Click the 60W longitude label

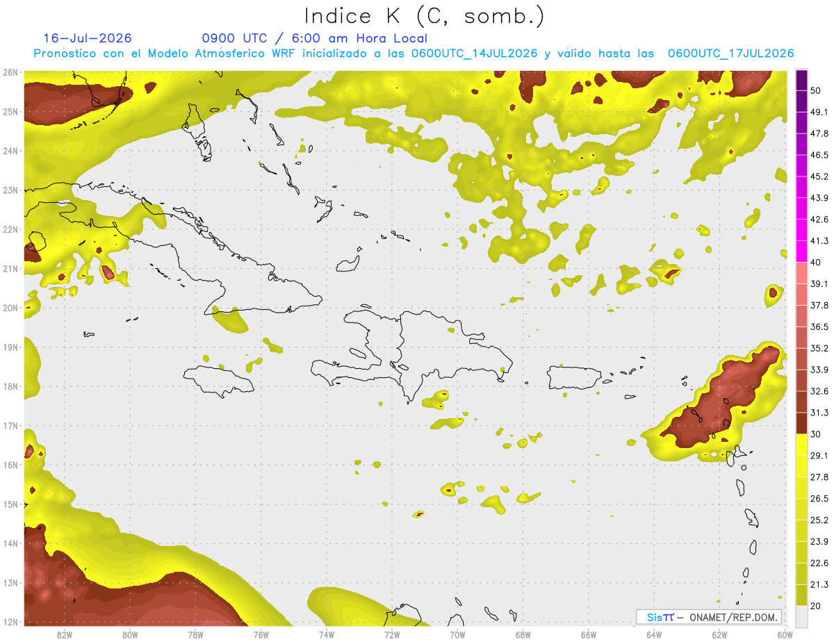[785, 634]
